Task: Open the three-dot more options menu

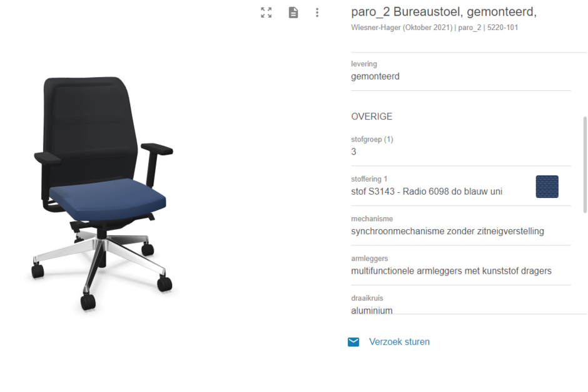Action: pos(317,13)
